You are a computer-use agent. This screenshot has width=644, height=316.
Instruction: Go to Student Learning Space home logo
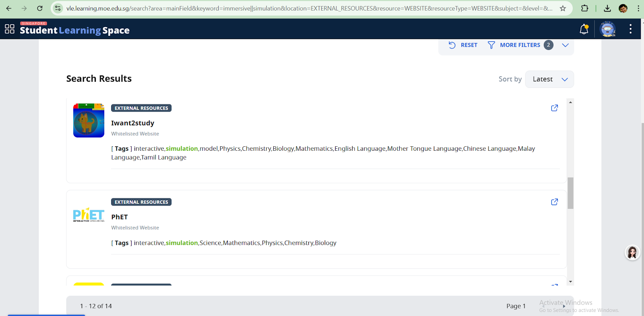(x=75, y=29)
